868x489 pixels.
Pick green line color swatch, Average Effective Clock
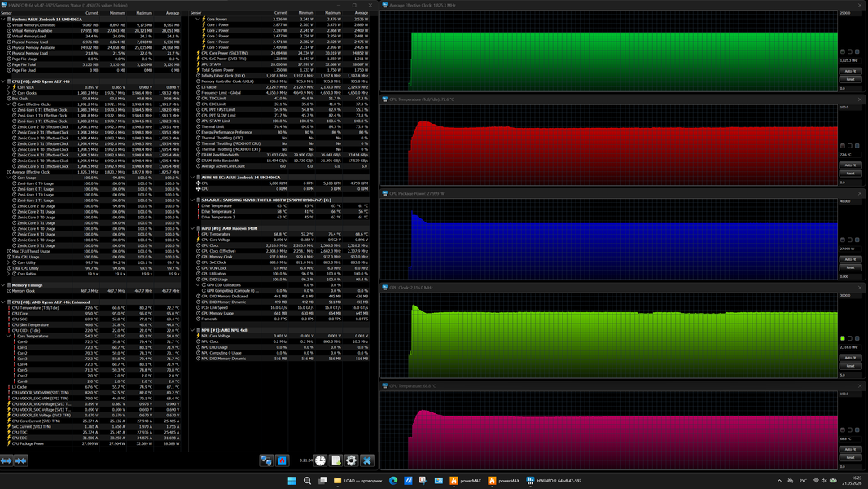tap(843, 51)
